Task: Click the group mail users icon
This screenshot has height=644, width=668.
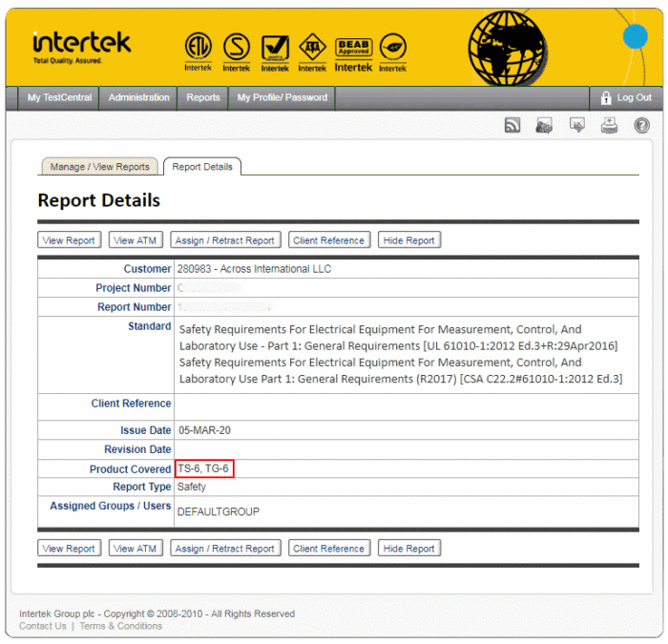Action: point(544,126)
